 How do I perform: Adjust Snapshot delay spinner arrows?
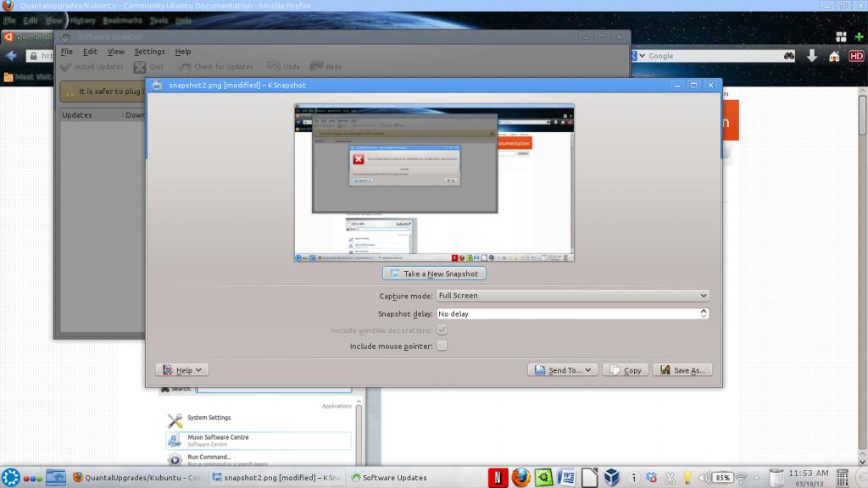click(x=704, y=313)
